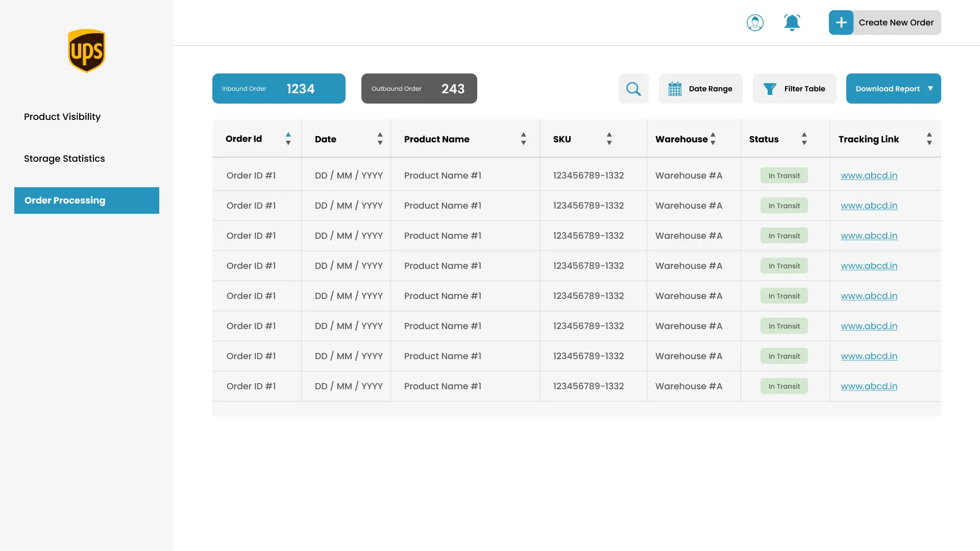Screen dimensions: 980x551
Task: Sort Order Id column ascending
Action: coord(288,134)
